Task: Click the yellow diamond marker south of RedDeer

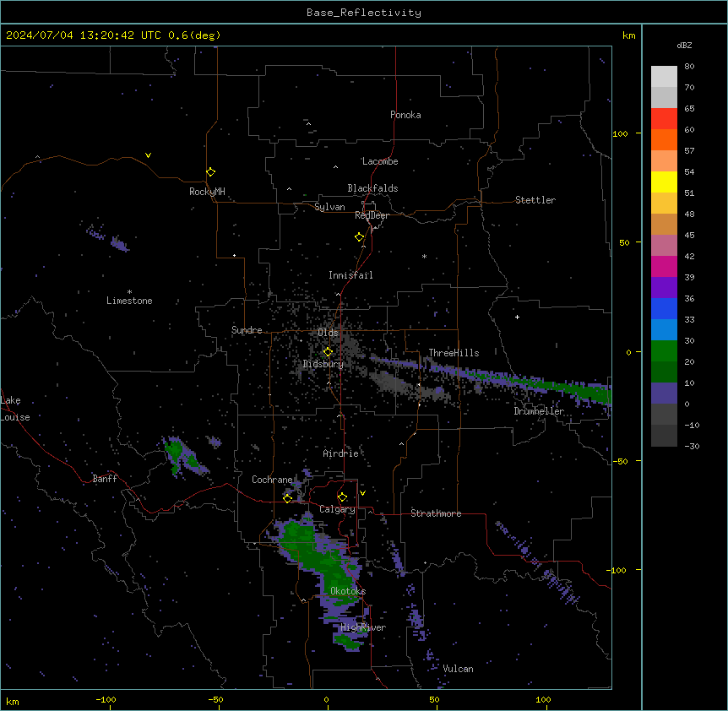Action: pos(360,237)
